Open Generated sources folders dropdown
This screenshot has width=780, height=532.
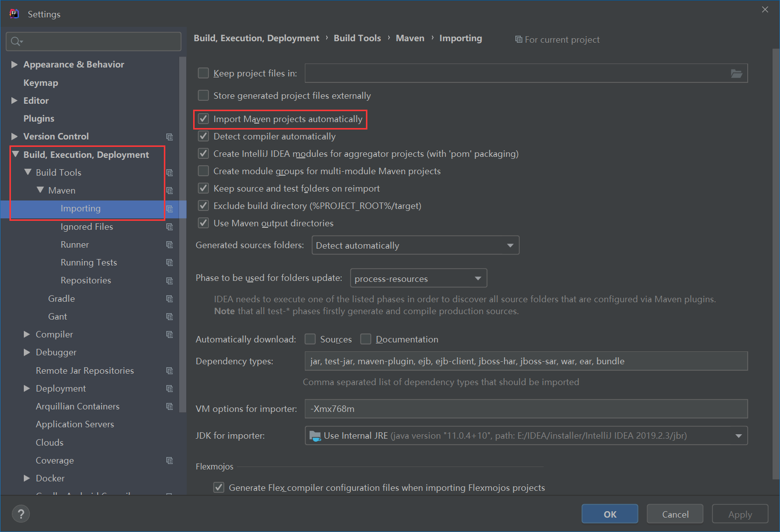pos(415,245)
